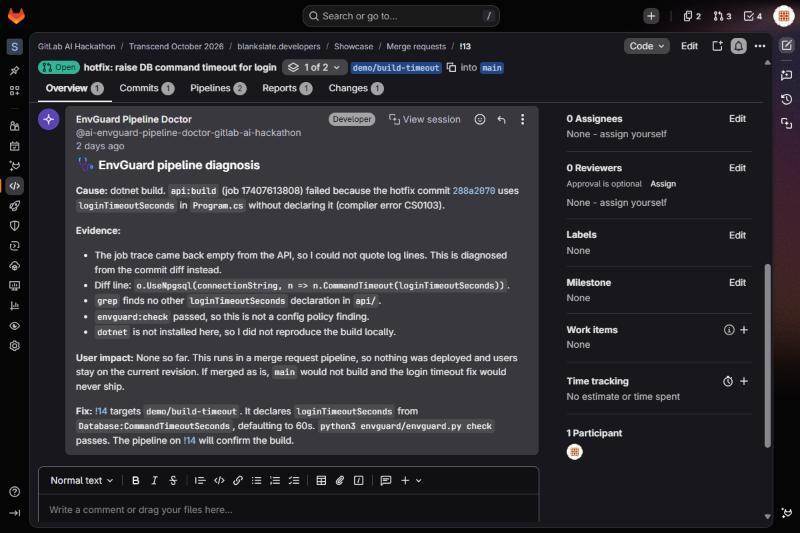Open pinned items in left sidebar
This screenshot has height=533, width=800.
(14, 70)
